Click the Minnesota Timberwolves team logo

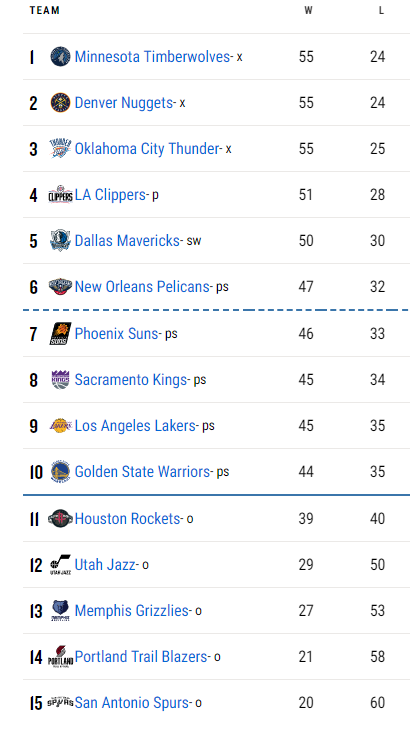tap(60, 57)
